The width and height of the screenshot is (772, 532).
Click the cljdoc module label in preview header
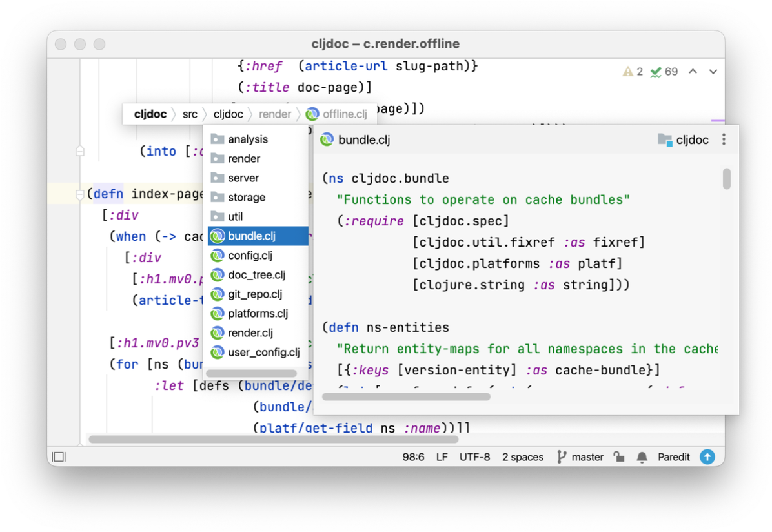click(692, 140)
